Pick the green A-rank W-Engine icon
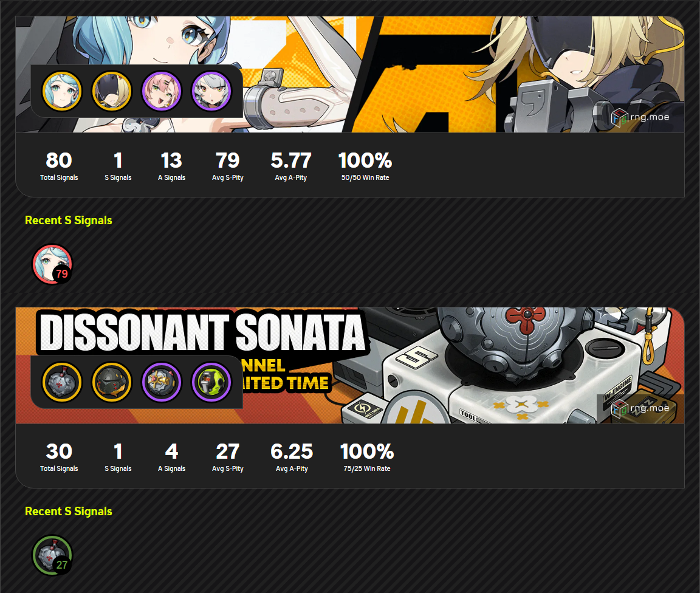Image resolution: width=700 pixels, height=593 pixels. tap(211, 382)
